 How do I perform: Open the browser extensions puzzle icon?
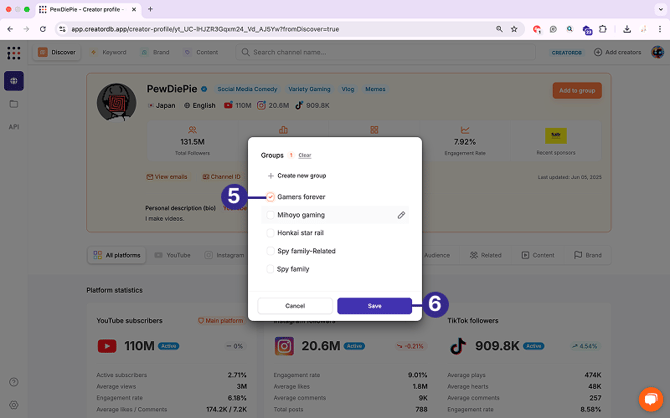[x=602, y=29]
